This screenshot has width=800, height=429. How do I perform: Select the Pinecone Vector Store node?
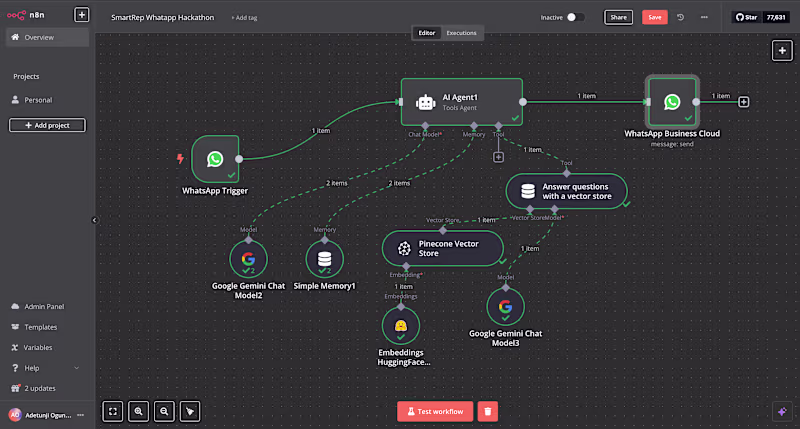click(x=442, y=248)
